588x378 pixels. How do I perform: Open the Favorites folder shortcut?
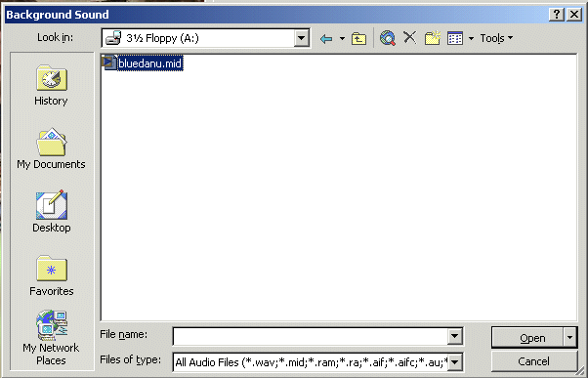(x=52, y=275)
